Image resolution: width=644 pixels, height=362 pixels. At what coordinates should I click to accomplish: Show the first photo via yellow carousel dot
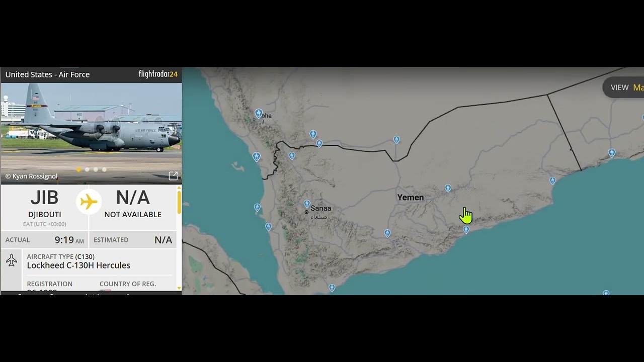point(78,169)
